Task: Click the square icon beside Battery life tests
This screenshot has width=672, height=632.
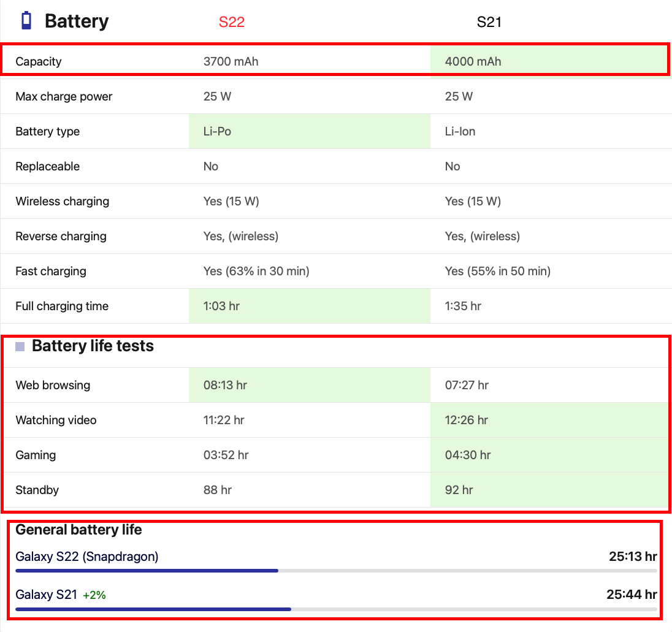Action: point(20,346)
